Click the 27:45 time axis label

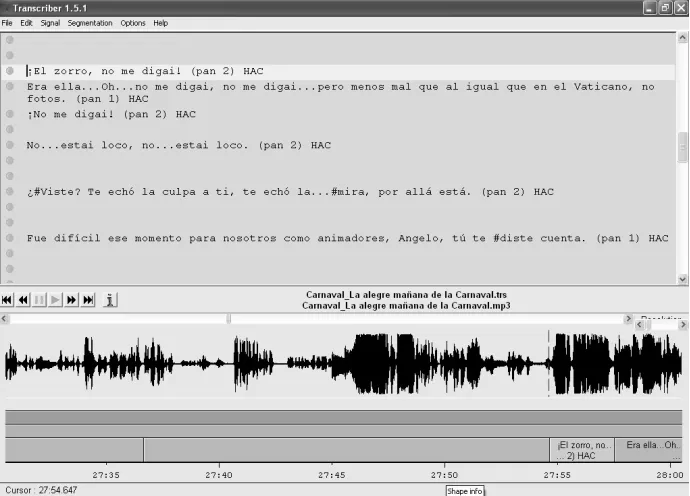click(x=332, y=475)
